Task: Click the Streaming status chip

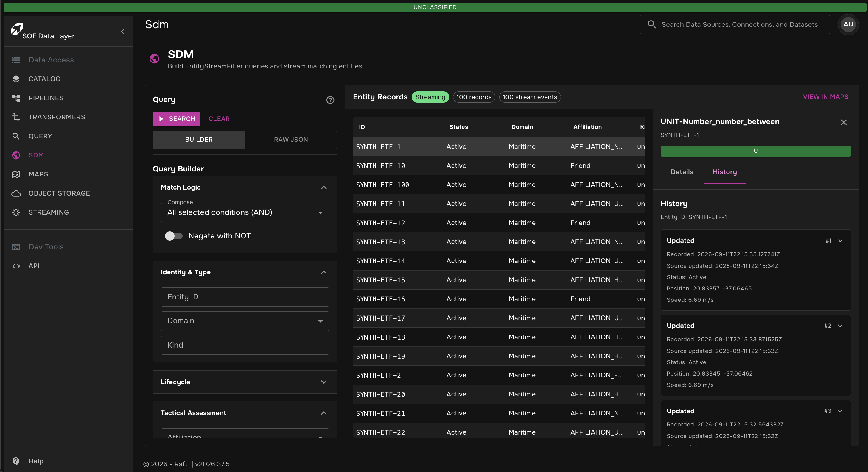Action: [430, 97]
